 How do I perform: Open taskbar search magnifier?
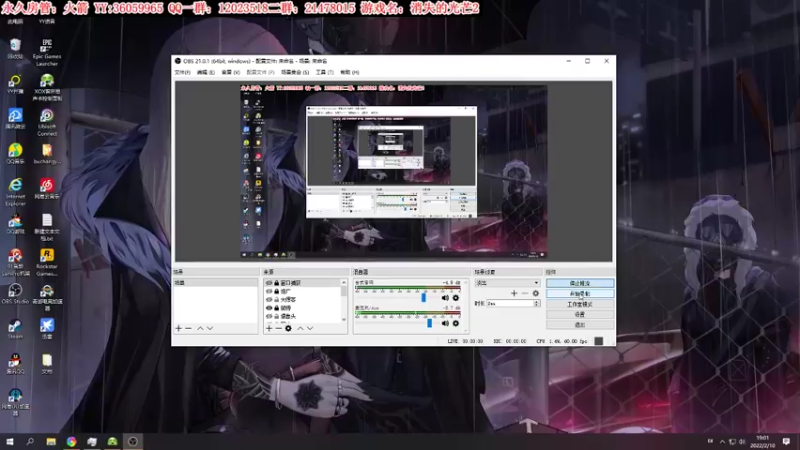click(x=30, y=441)
